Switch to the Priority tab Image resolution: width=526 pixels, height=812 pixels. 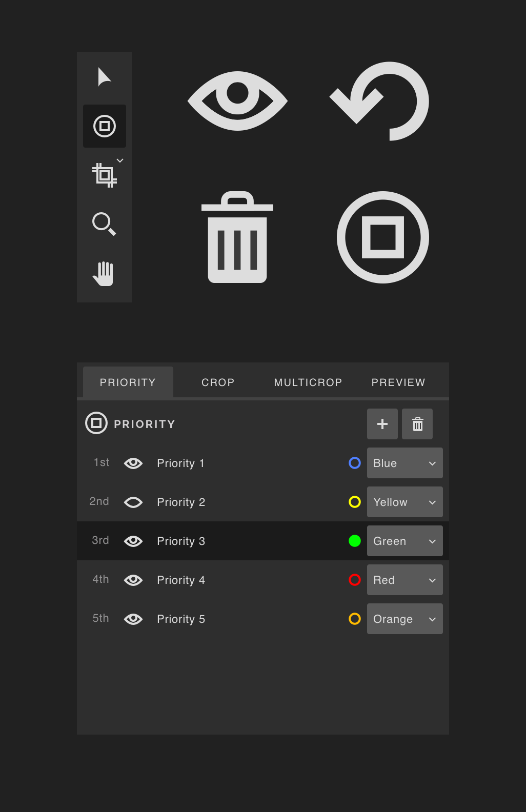(x=128, y=382)
